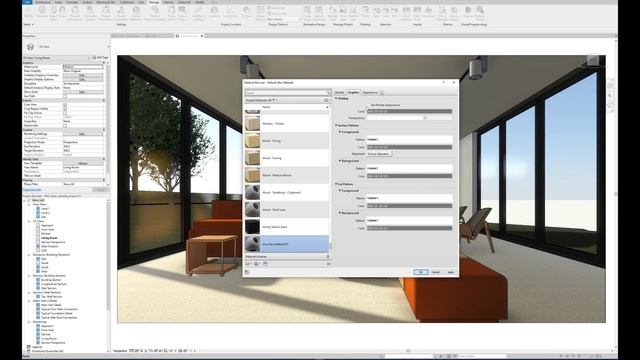The width and height of the screenshot is (640, 360).
Task: Open Material Browser help question mark
Action: [444, 82]
